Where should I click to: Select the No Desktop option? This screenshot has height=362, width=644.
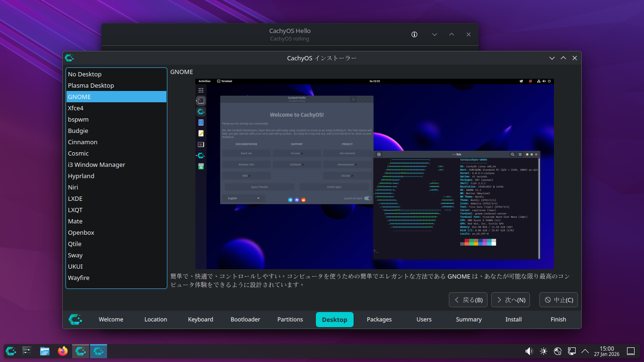tap(85, 74)
